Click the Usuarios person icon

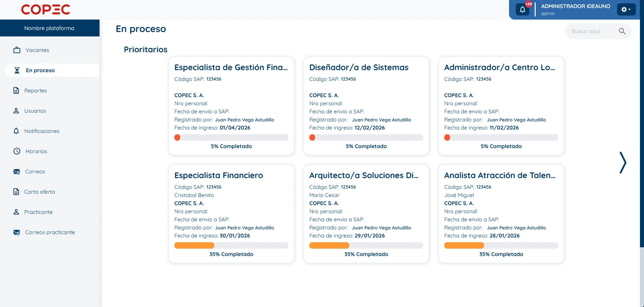[x=16, y=111]
